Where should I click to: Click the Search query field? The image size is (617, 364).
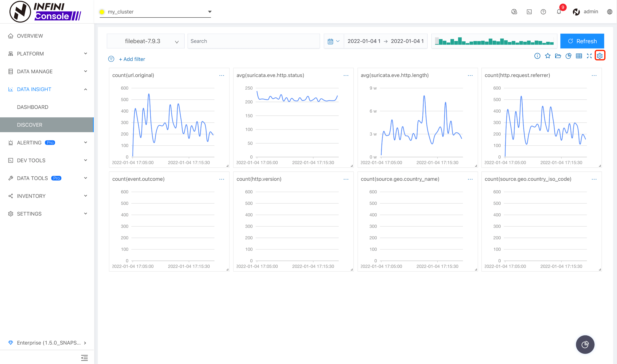pos(254,41)
